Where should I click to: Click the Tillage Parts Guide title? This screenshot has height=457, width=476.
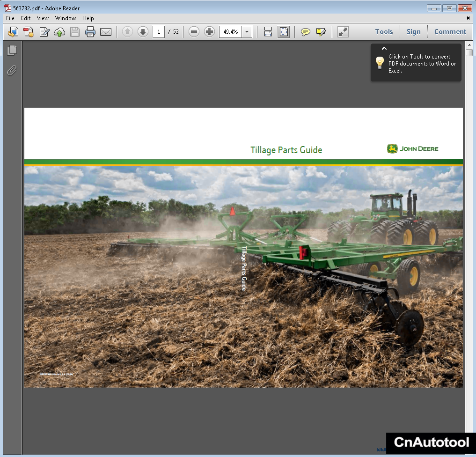pos(286,150)
